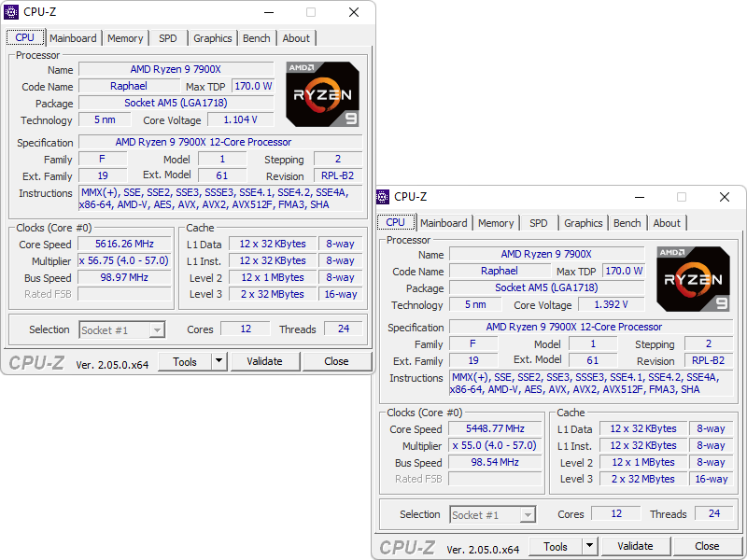Click the Level 3 cache value in the right window

(643, 479)
